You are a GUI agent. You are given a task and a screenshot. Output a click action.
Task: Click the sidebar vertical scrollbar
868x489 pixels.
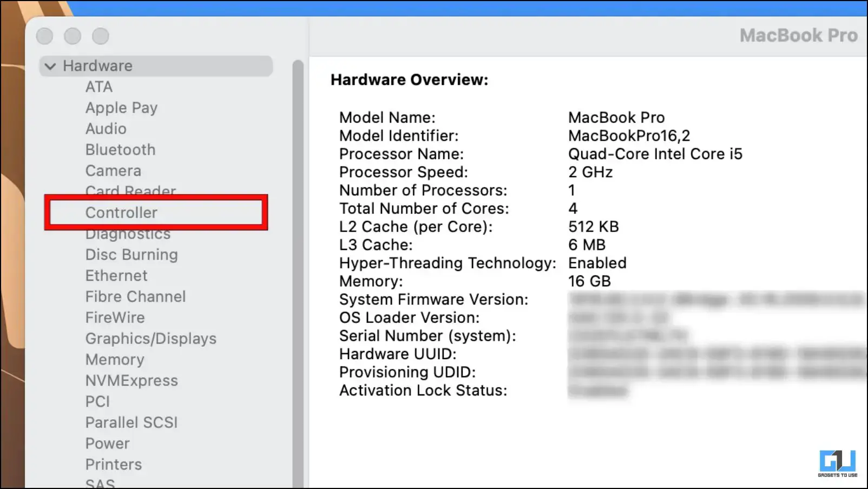click(298, 270)
